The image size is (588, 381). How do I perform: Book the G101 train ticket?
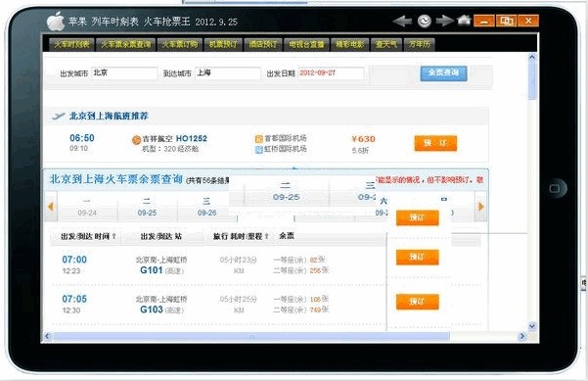[x=418, y=258]
